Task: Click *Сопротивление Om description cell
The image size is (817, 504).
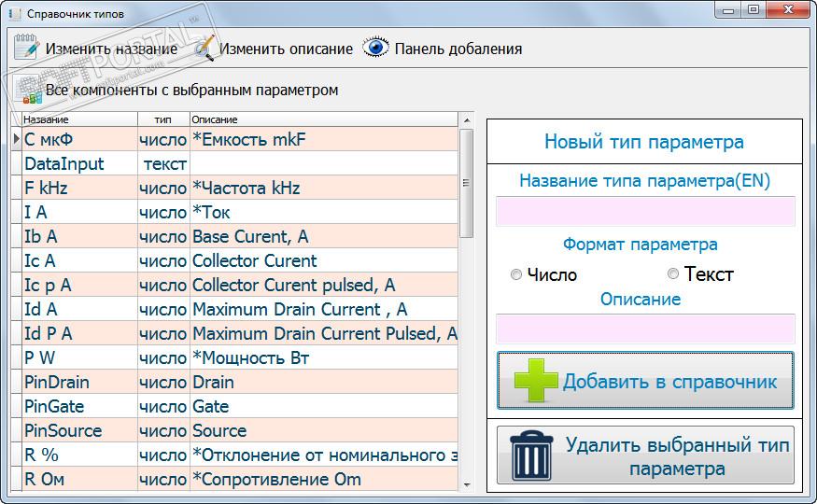Action: point(324,479)
